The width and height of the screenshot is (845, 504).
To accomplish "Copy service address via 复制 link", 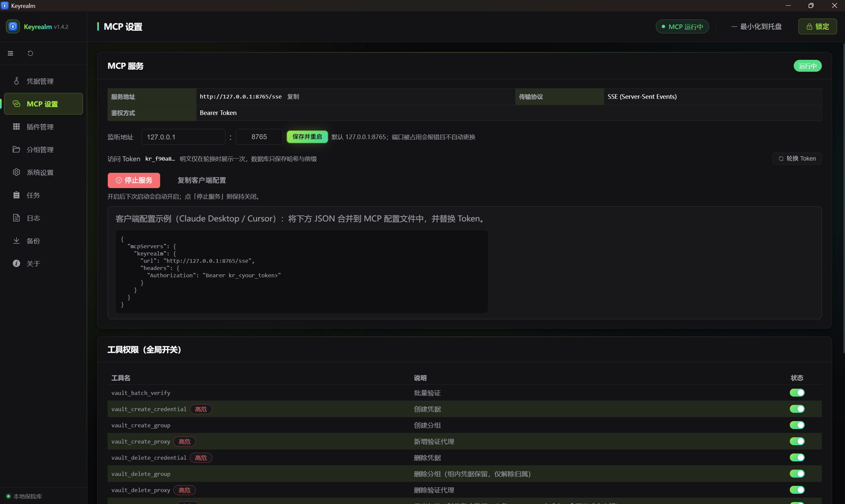I will [293, 97].
